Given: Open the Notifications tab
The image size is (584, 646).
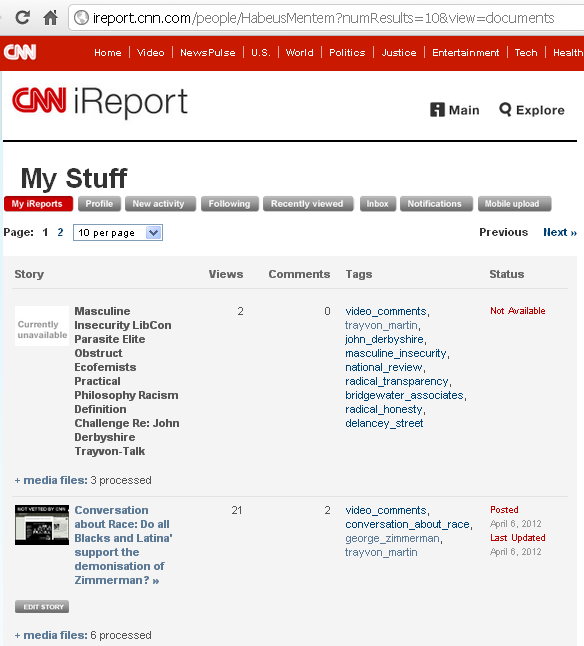Looking at the screenshot, I should pyautogui.click(x=436, y=204).
